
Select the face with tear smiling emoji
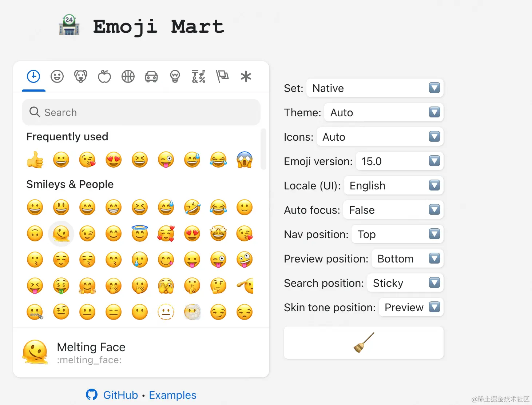click(140, 260)
